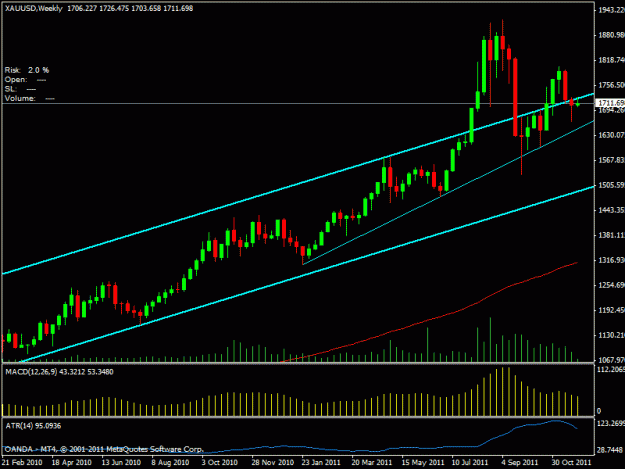Screen dimensions: 625x469
Task: Click the 1505.59 price axis label
Action: [611, 185]
